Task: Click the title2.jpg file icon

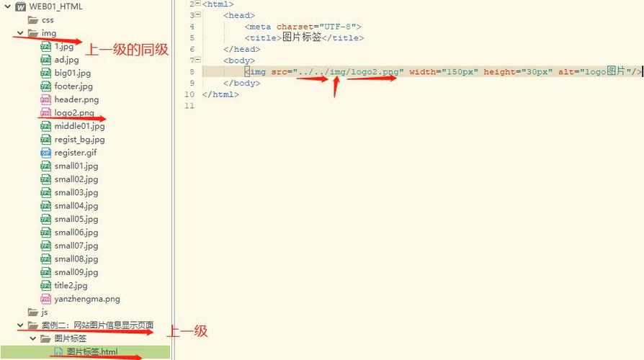Action: pos(45,285)
